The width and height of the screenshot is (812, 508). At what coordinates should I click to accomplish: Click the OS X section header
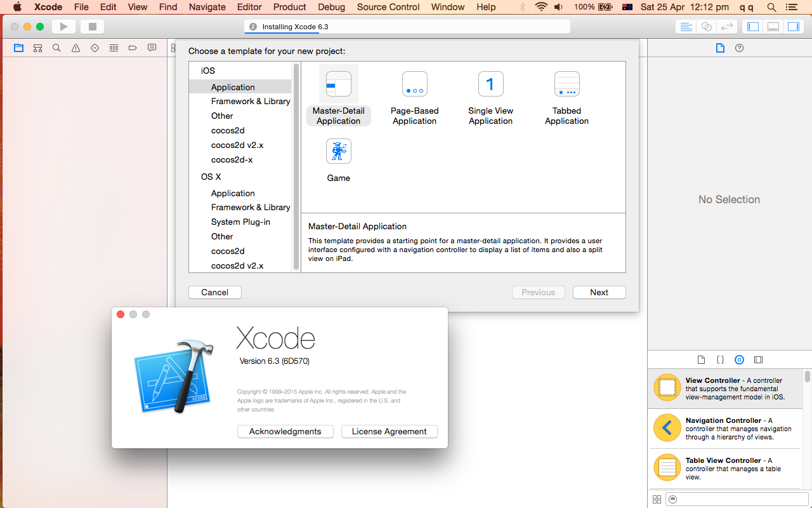211,177
